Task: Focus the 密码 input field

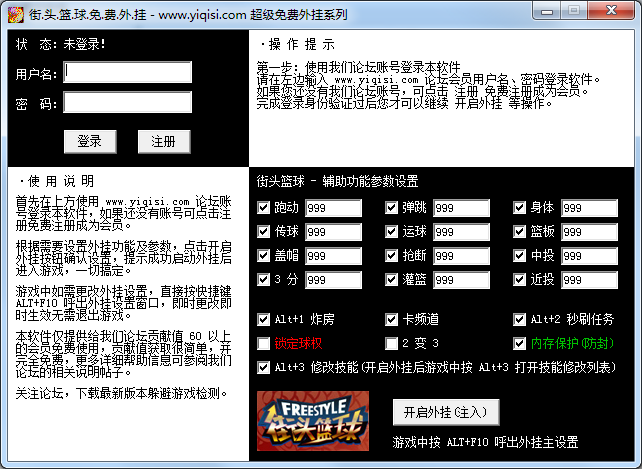Action: (127, 102)
